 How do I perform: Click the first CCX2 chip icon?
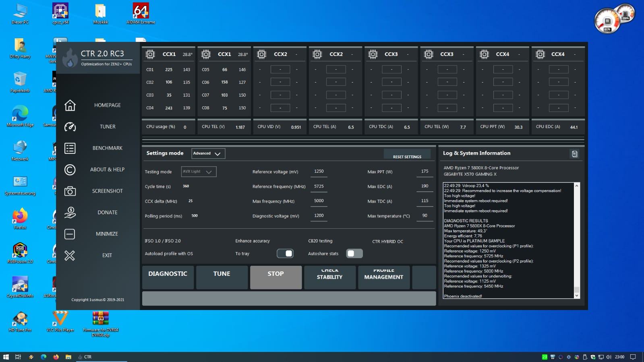click(x=261, y=54)
